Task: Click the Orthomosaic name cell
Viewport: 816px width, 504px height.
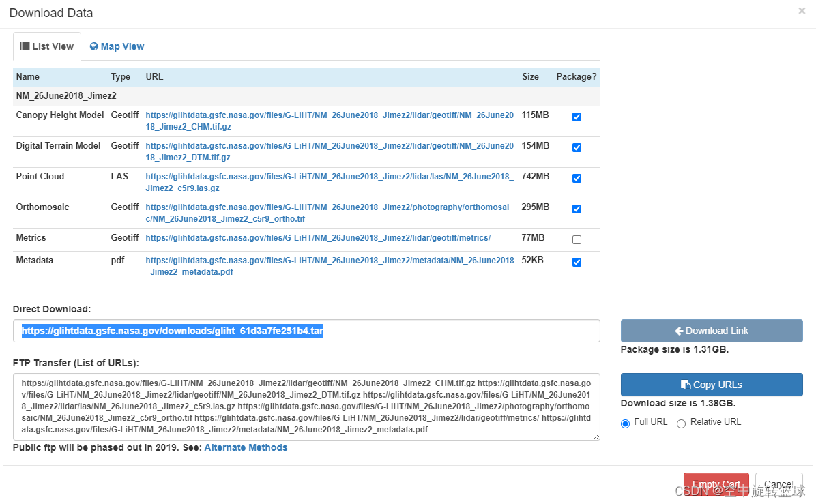Action: pyautogui.click(x=43, y=207)
